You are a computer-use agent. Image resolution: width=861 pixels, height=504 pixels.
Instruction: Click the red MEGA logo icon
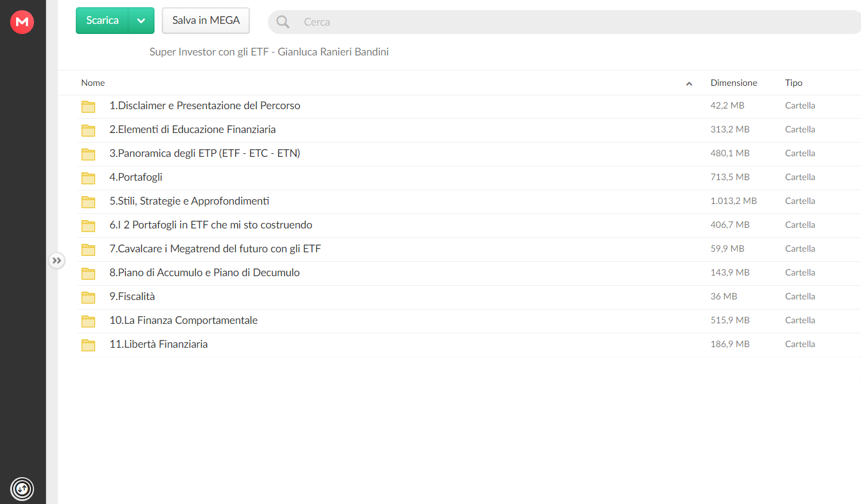click(x=22, y=22)
